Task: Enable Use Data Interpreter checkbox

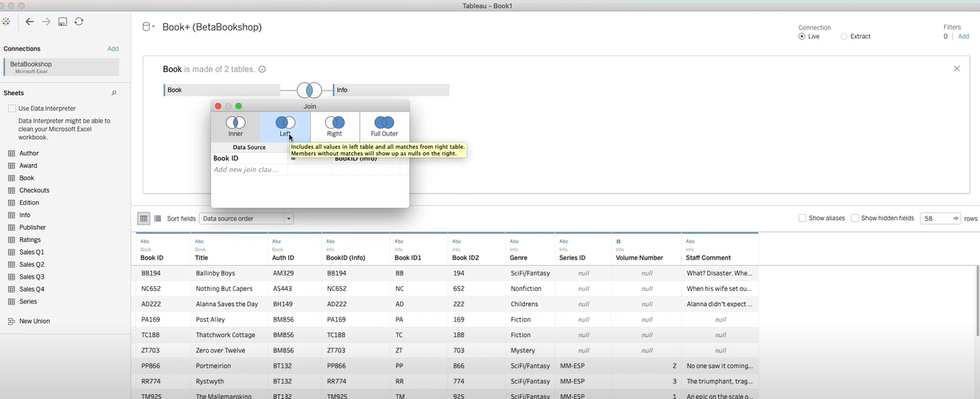Action: tap(12, 108)
